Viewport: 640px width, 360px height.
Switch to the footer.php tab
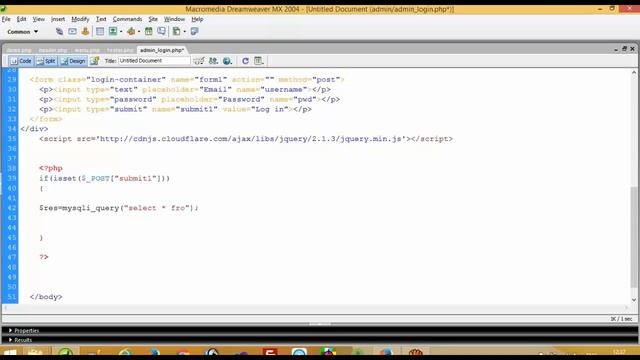pos(120,50)
